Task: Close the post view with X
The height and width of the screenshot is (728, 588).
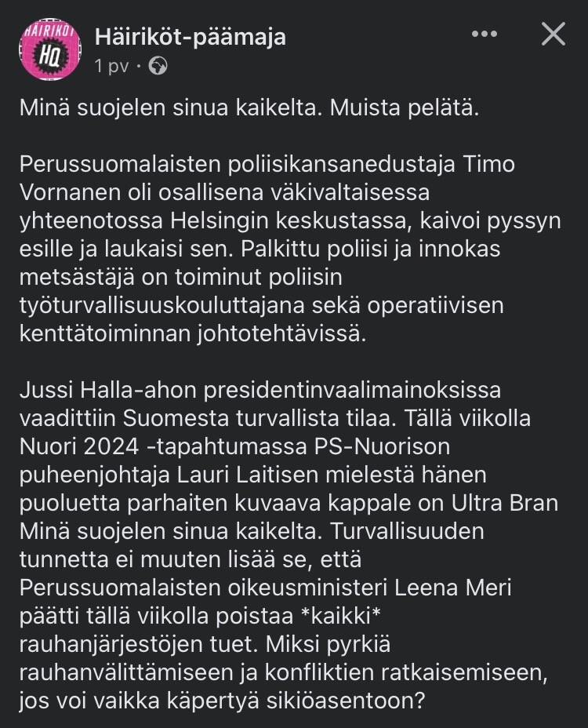Action: tap(554, 34)
